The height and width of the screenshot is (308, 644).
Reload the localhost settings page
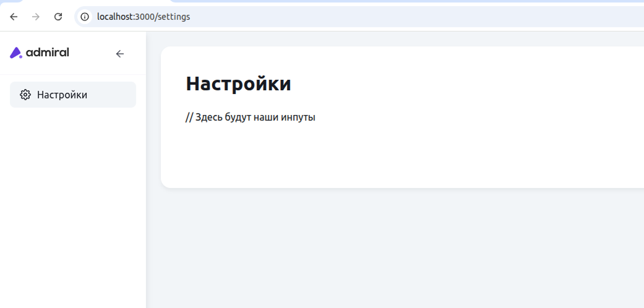(58, 17)
